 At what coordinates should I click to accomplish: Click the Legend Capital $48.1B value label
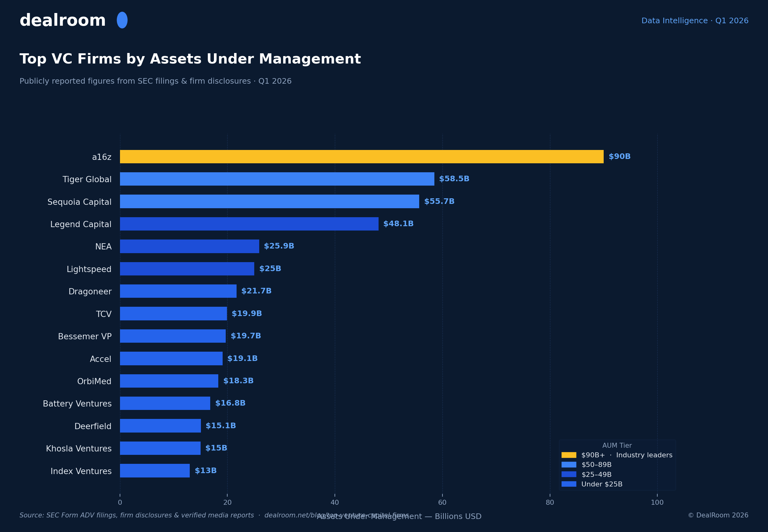pyautogui.click(x=398, y=224)
